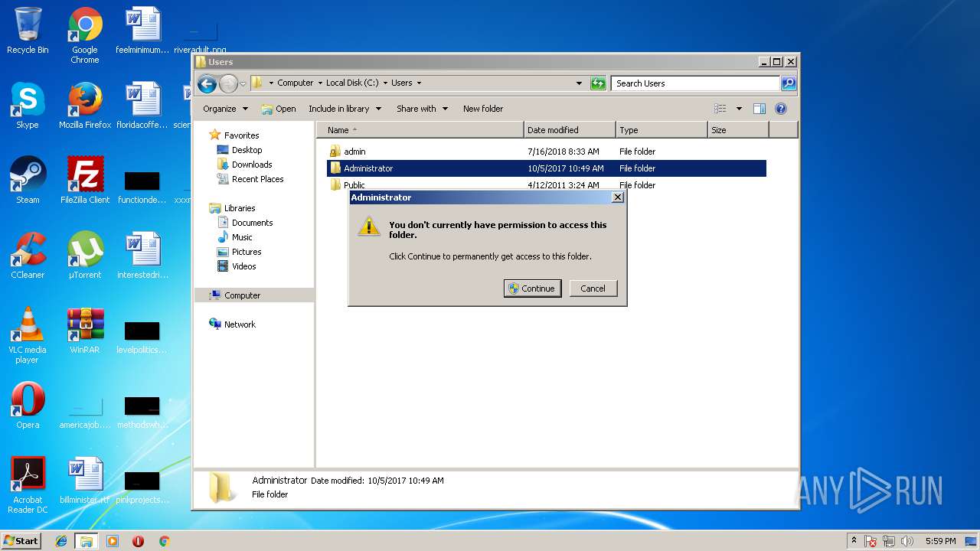Click the Windows Media Player taskbar icon
This screenshot has height=551, width=980.
click(x=112, y=541)
